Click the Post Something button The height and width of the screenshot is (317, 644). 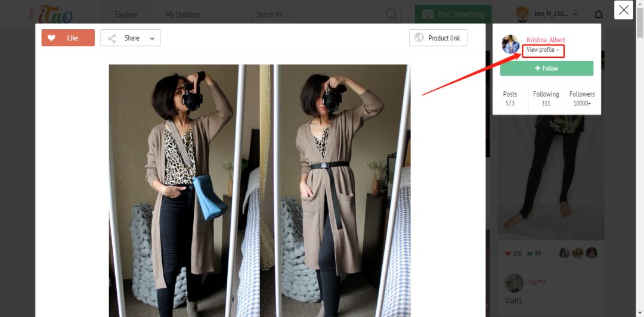453,14
